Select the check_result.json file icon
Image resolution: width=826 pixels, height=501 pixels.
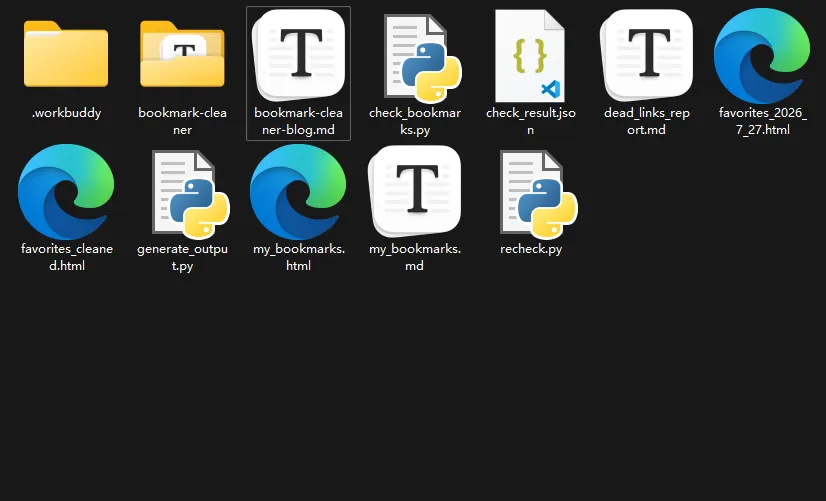[530, 56]
